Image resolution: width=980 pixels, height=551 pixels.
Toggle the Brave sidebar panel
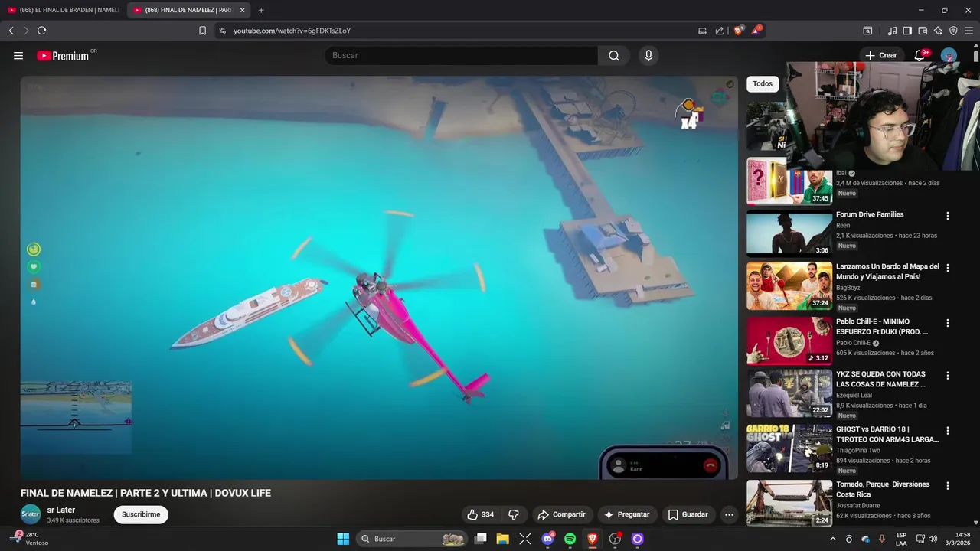click(907, 31)
